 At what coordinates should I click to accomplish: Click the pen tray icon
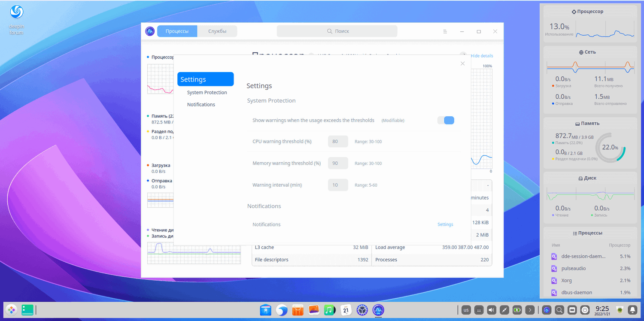(504, 309)
